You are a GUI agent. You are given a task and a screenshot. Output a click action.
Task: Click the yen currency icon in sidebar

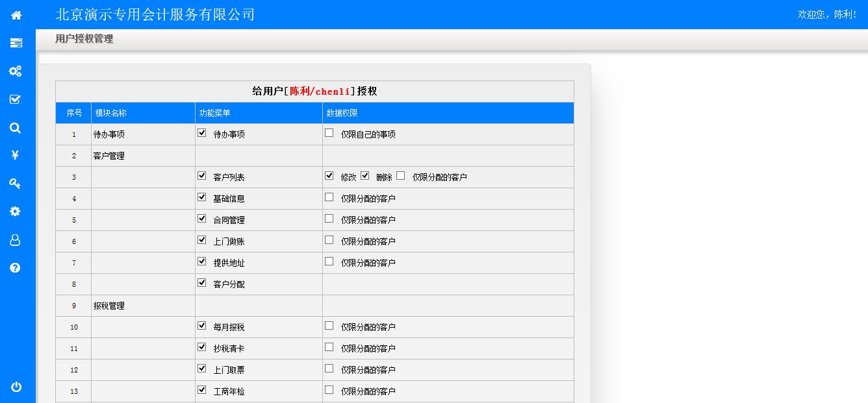pyautogui.click(x=16, y=155)
